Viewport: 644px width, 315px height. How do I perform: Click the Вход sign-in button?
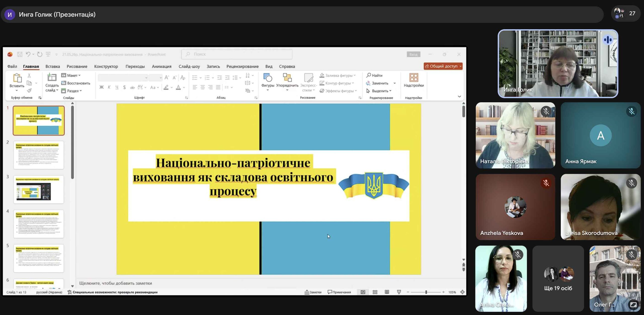[413, 54]
